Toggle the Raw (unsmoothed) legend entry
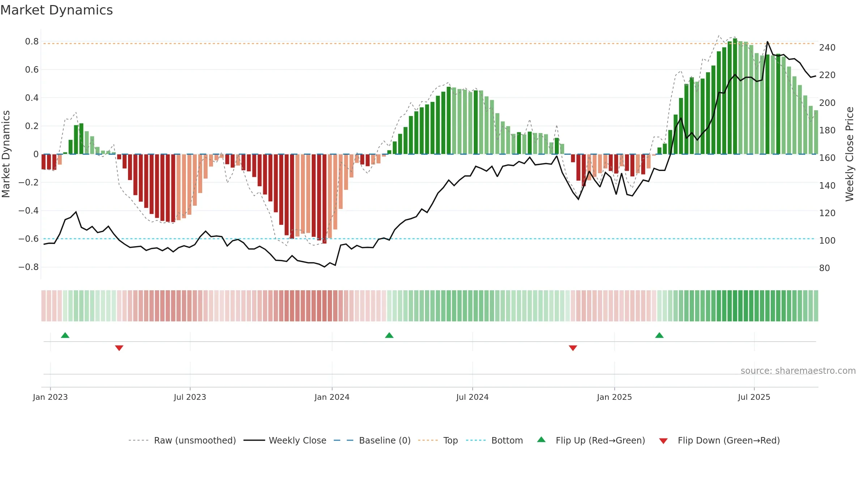 pyautogui.click(x=182, y=440)
